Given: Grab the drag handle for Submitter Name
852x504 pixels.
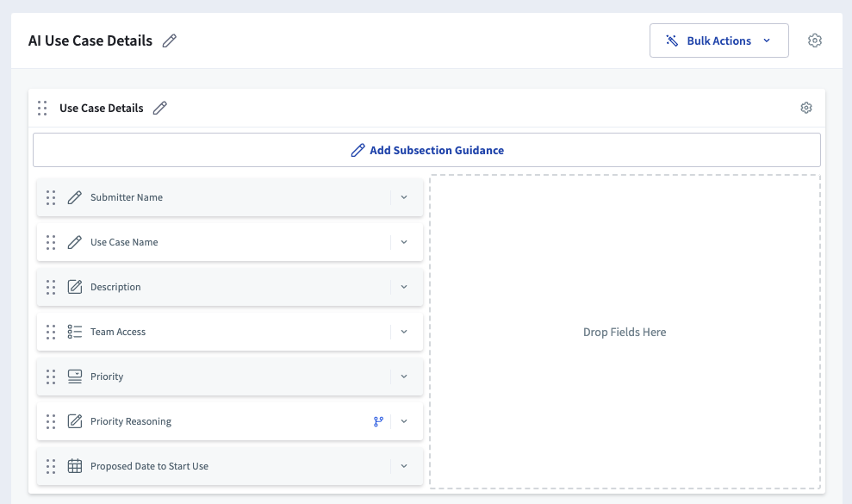Looking at the screenshot, I should click(x=51, y=197).
